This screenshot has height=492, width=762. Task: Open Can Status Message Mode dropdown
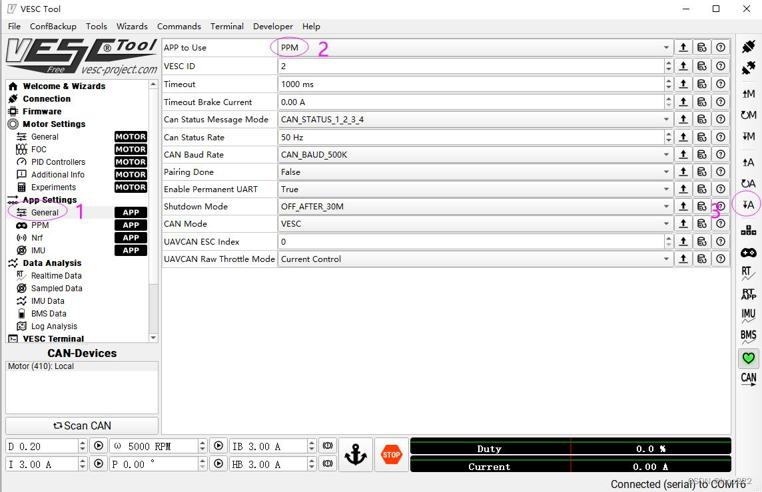tap(476, 119)
